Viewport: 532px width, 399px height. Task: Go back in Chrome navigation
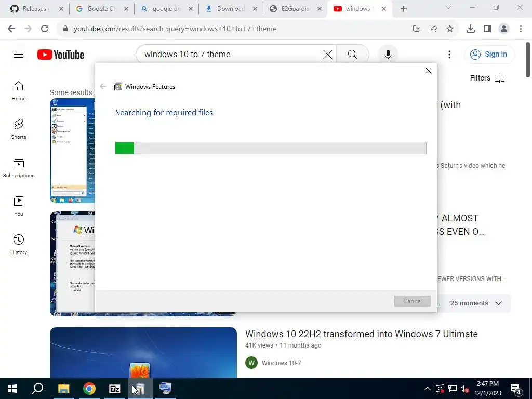tap(11, 29)
